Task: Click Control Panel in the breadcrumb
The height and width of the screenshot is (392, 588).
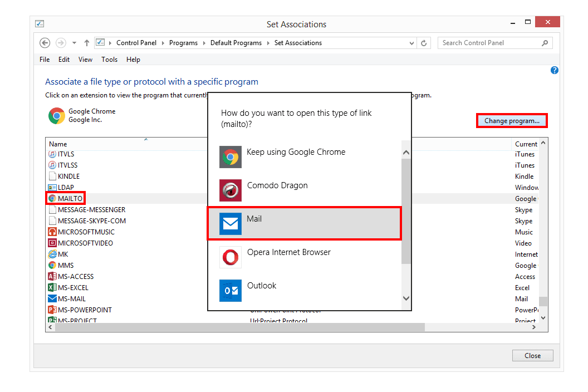Action: pyautogui.click(x=136, y=43)
